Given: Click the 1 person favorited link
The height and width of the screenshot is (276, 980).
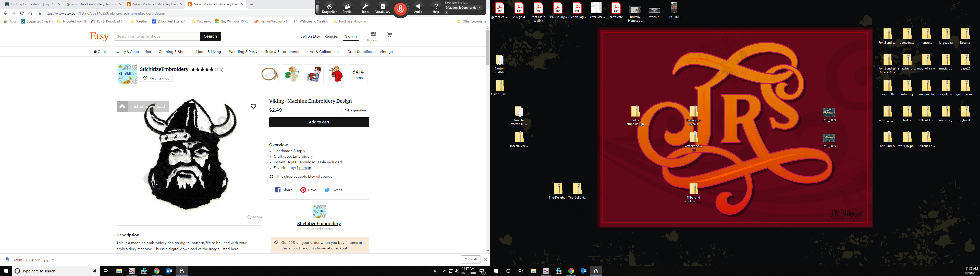Looking at the screenshot, I should point(304,168).
